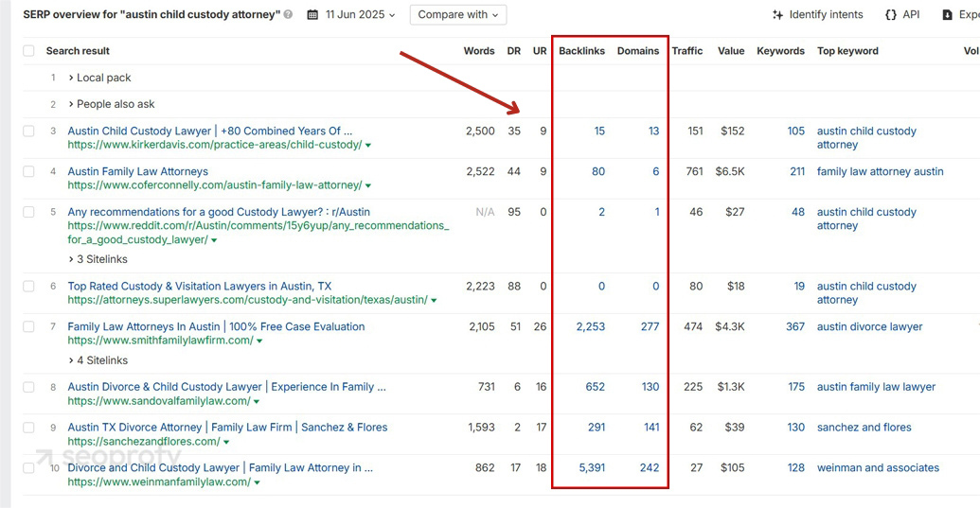Open the Austin Family Law Attorneys title link

(137, 171)
